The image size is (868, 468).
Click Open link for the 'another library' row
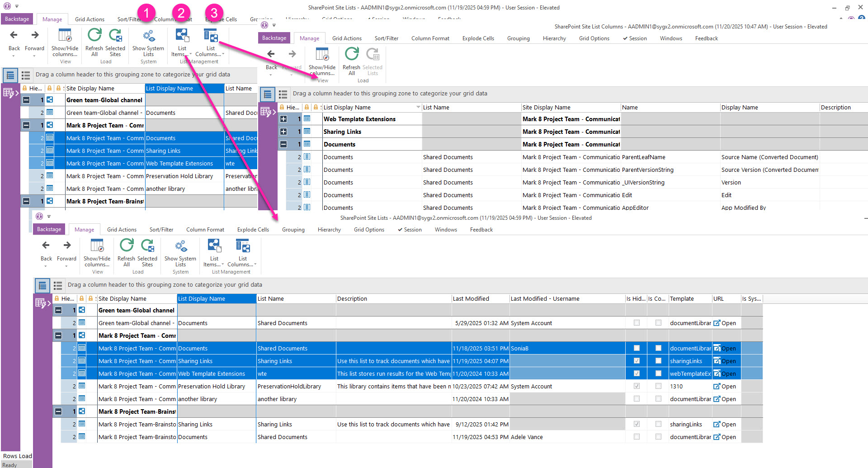pyautogui.click(x=728, y=399)
